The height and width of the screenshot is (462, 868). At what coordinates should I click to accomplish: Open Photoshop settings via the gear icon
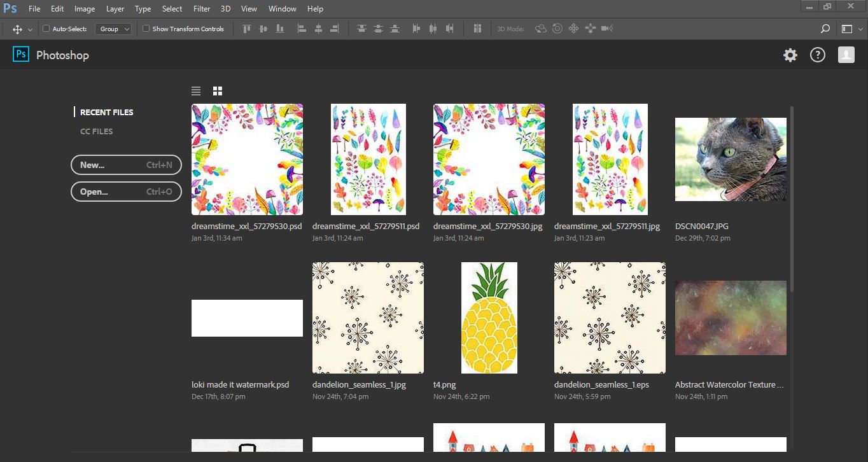(790, 55)
